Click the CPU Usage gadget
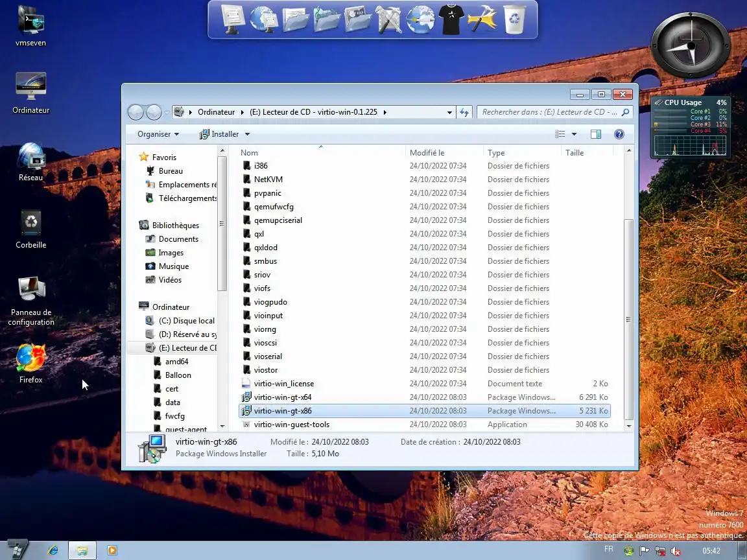This screenshot has height=560, width=747. point(691,128)
